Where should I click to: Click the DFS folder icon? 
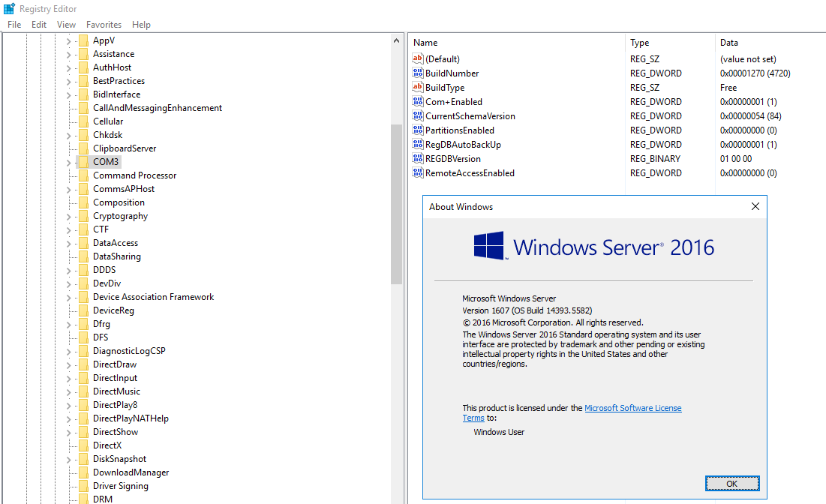pyautogui.click(x=83, y=337)
